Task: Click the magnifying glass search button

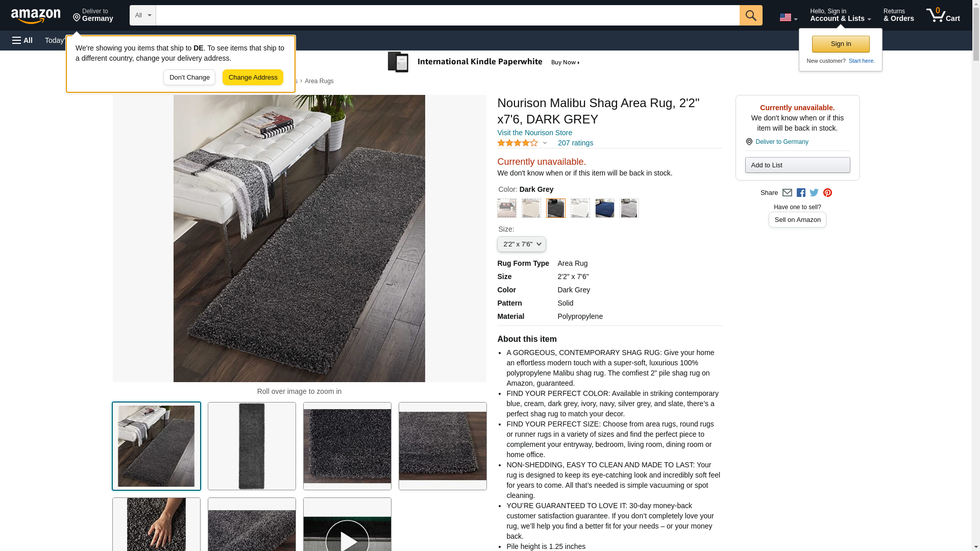Action: point(750,15)
